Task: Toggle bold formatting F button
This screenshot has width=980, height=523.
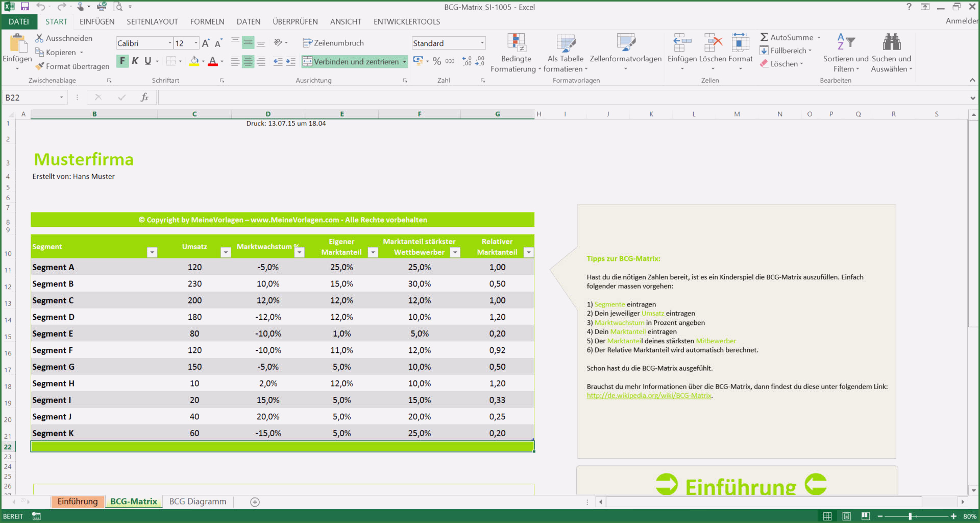Action: (x=122, y=61)
